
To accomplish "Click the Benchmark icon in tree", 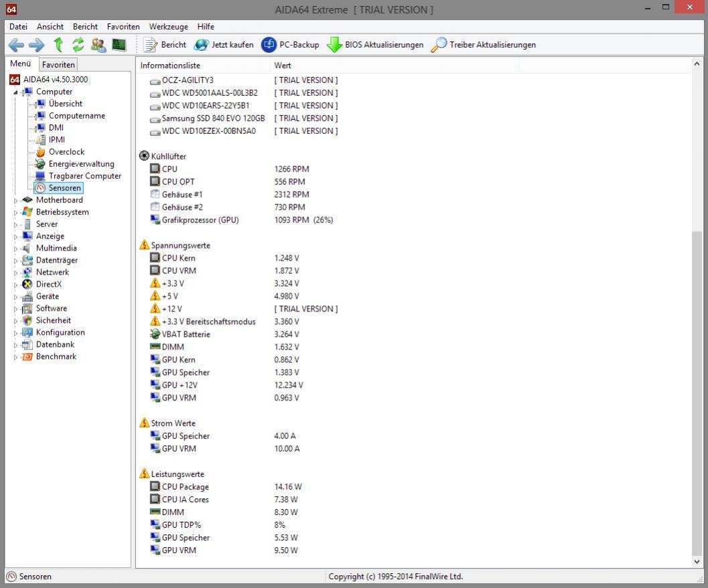I will [x=27, y=357].
